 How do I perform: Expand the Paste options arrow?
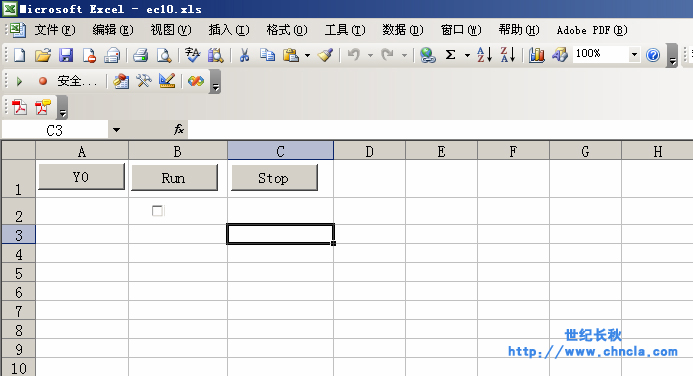pos(307,56)
